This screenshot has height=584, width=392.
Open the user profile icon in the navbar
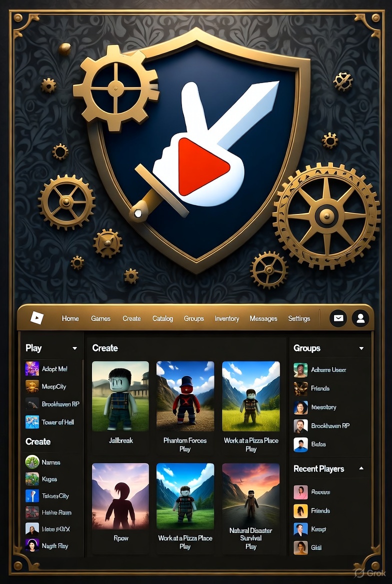pyautogui.click(x=360, y=318)
